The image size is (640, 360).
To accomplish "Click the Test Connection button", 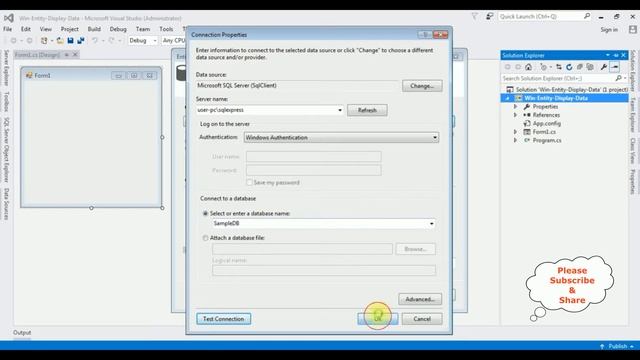I will [x=223, y=319].
